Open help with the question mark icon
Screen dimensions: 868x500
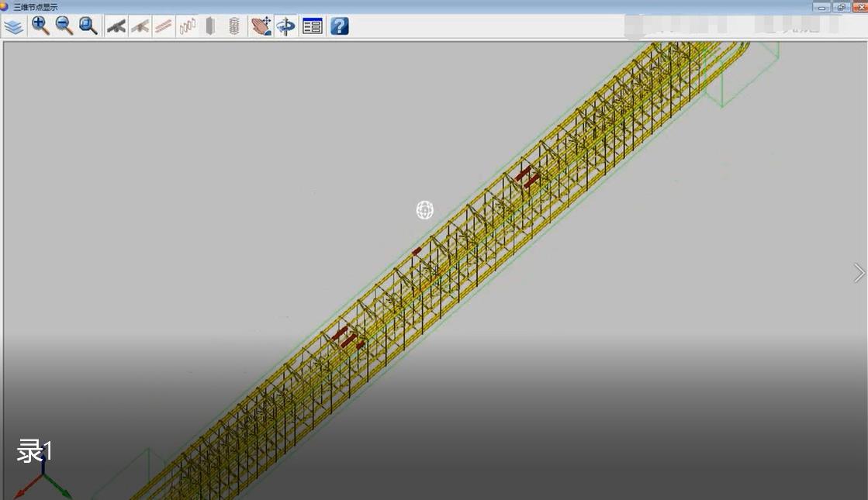(339, 26)
